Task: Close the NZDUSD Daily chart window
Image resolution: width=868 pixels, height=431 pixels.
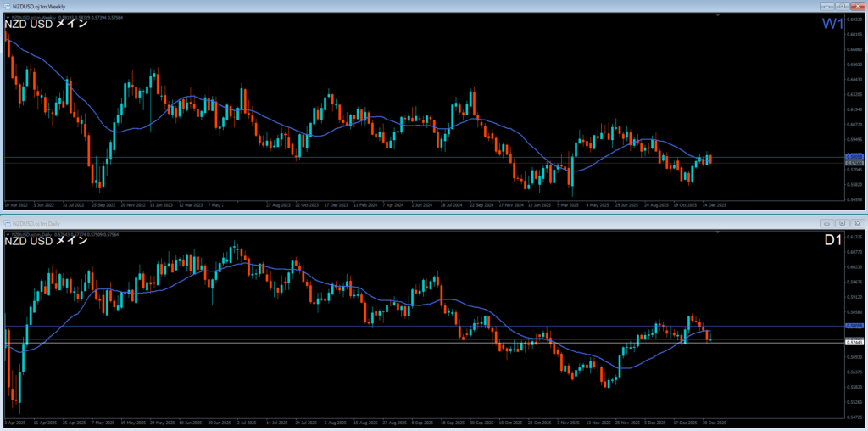Action: [x=857, y=222]
